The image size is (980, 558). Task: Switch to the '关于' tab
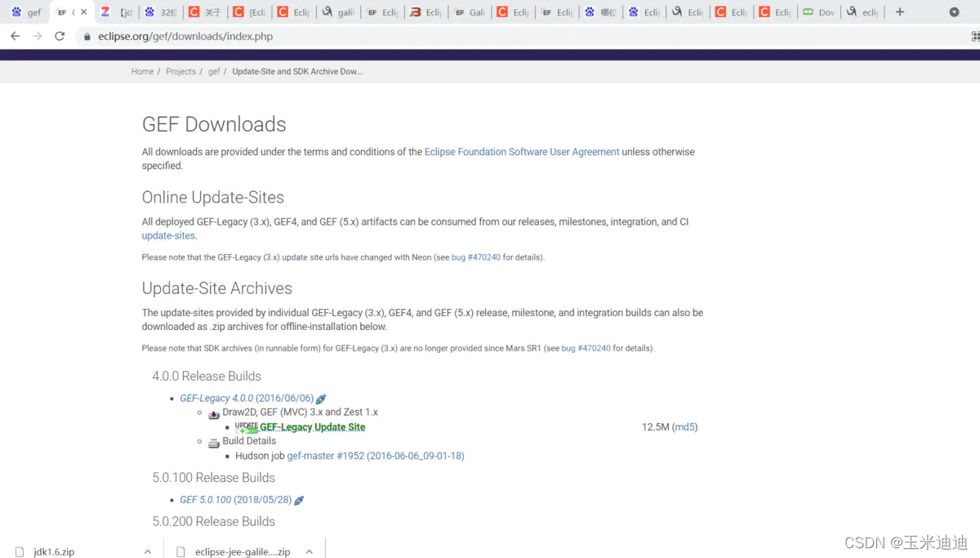pyautogui.click(x=204, y=12)
